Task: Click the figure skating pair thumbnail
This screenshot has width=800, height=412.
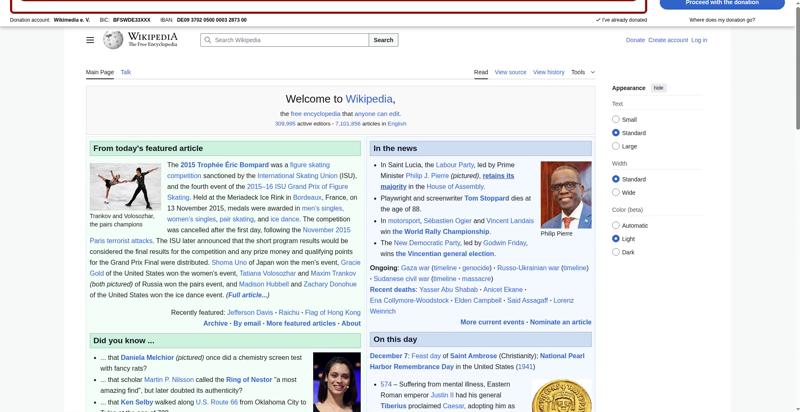Action: pos(125,186)
